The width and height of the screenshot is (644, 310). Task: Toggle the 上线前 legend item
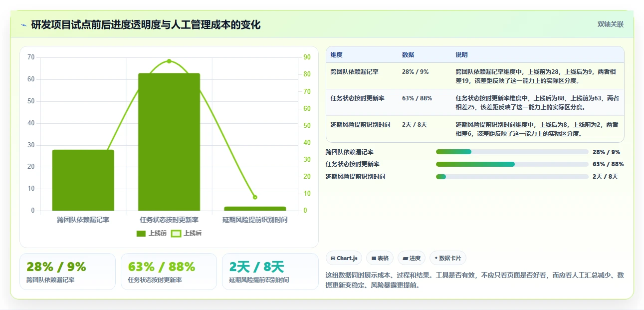coord(152,233)
